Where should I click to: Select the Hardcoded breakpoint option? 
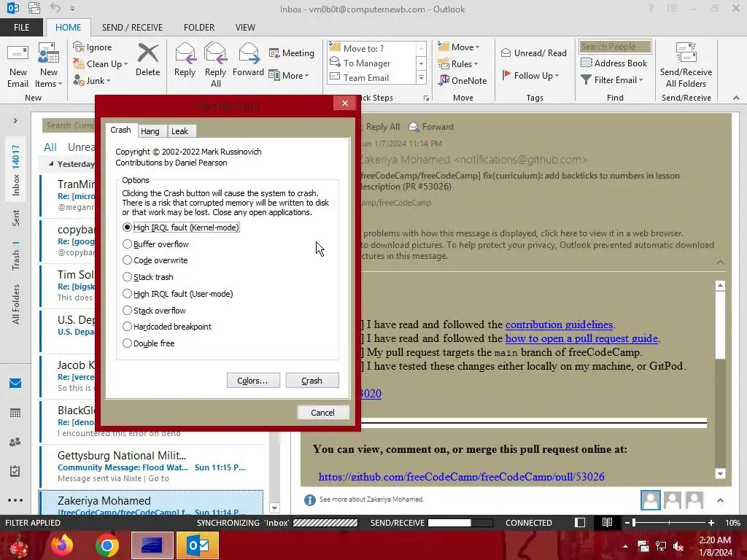pyautogui.click(x=167, y=326)
